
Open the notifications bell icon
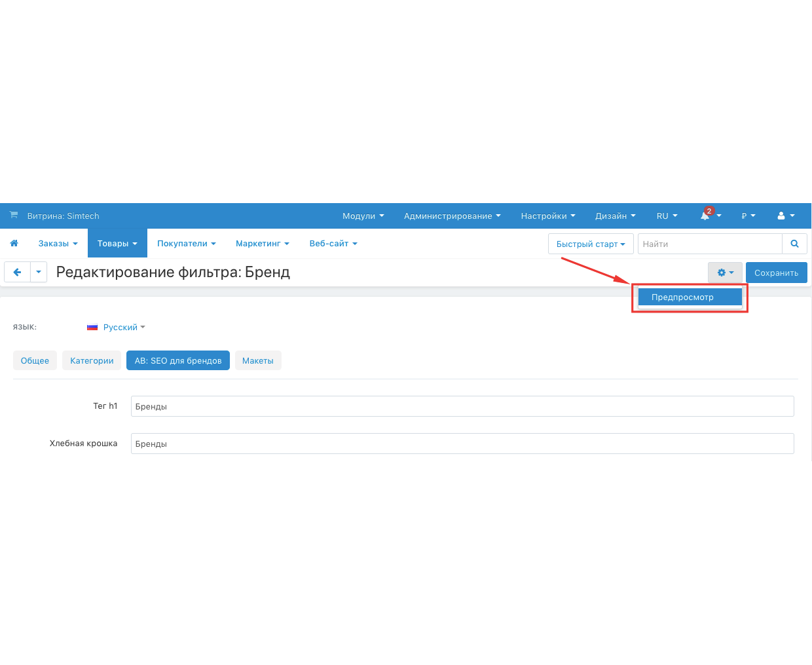tap(706, 216)
